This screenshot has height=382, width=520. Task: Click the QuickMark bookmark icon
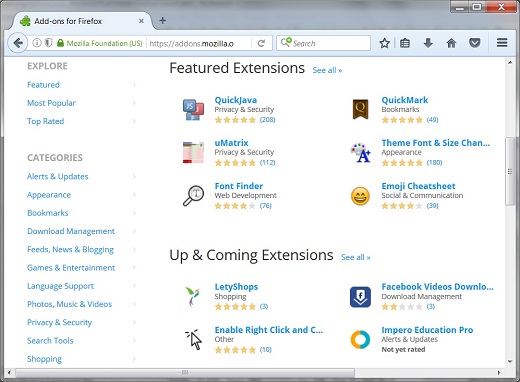pos(360,109)
